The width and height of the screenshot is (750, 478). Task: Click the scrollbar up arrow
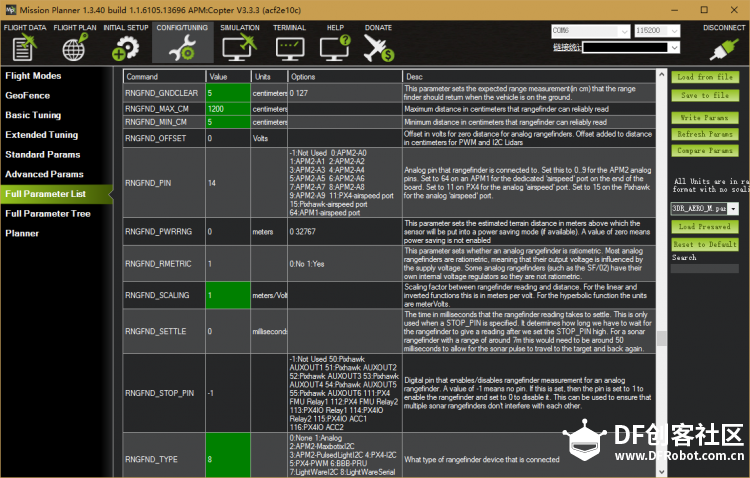[662, 75]
